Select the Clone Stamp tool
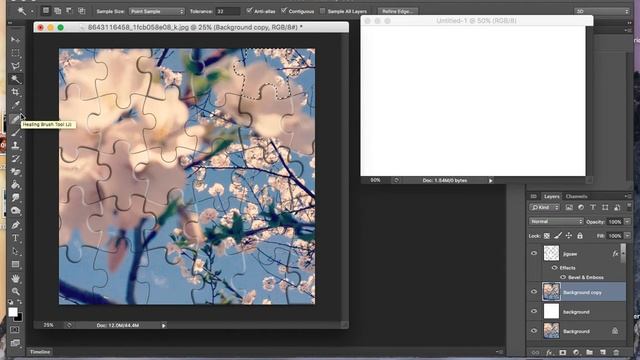Image resolution: width=640 pixels, height=360 pixels. [16, 145]
